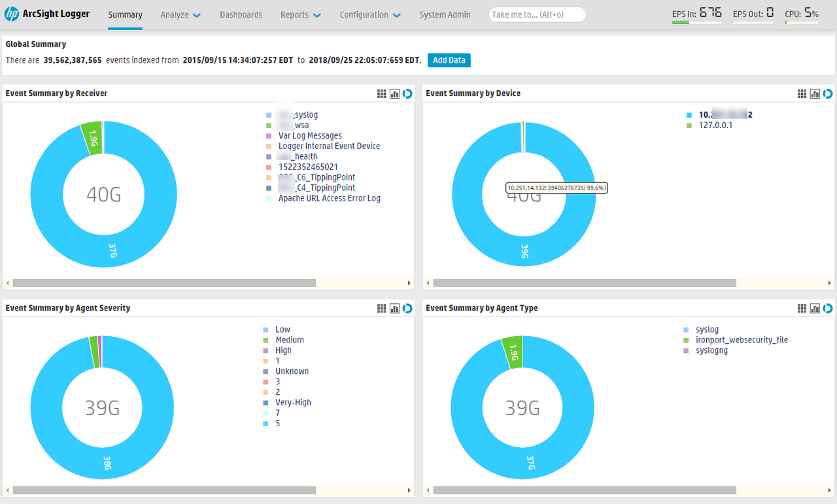Select the severity 7 legend entry

click(x=277, y=414)
